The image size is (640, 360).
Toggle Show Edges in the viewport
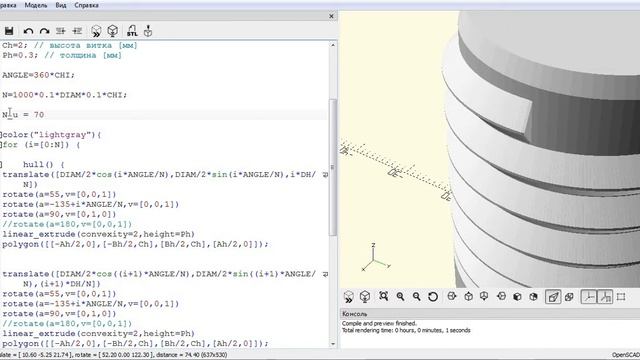tap(621, 297)
